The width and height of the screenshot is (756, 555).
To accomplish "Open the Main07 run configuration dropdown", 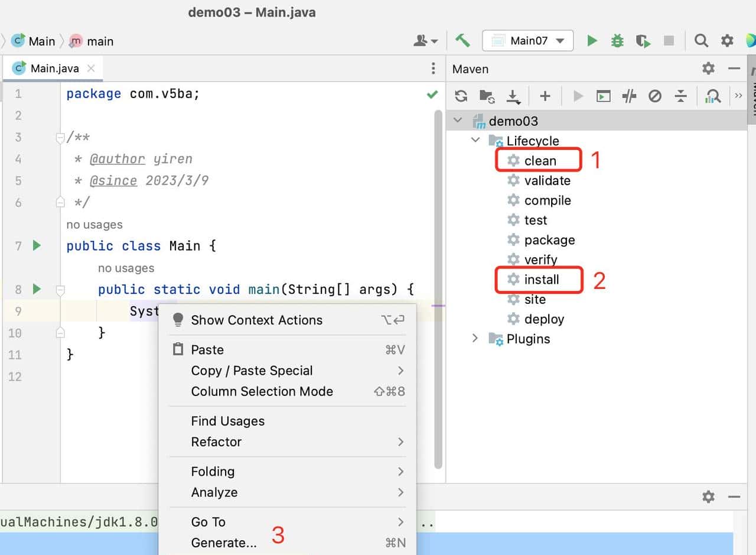I will click(x=528, y=41).
